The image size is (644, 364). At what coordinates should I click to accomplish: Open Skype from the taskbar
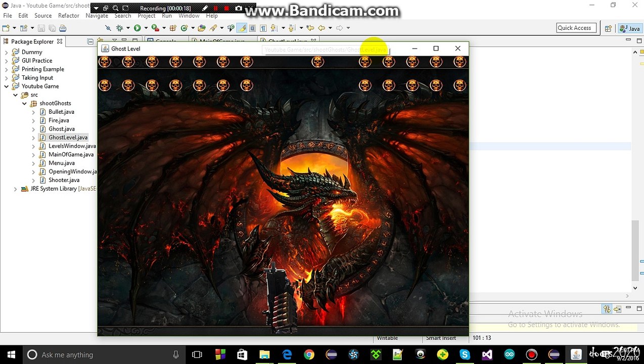(465, 355)
